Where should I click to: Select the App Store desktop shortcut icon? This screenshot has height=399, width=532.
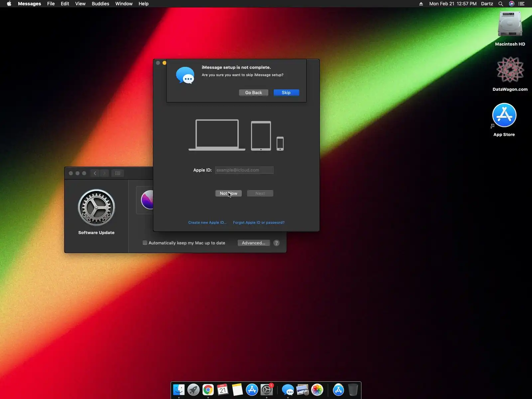click(x=504, y=115)
